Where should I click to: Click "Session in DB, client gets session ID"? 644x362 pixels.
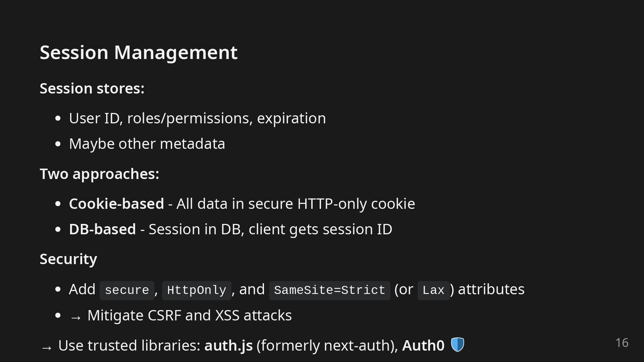click(270, 229)
